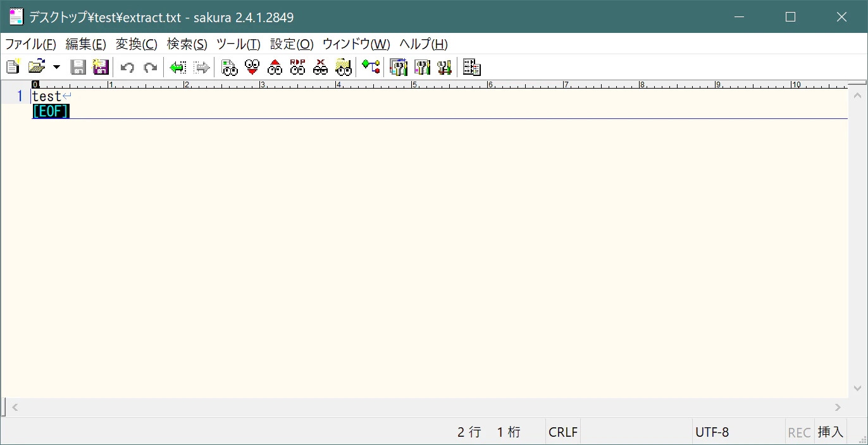Open Grep with the folder glasses icon
Screen dimensions: 868x445
coord(343,67)
